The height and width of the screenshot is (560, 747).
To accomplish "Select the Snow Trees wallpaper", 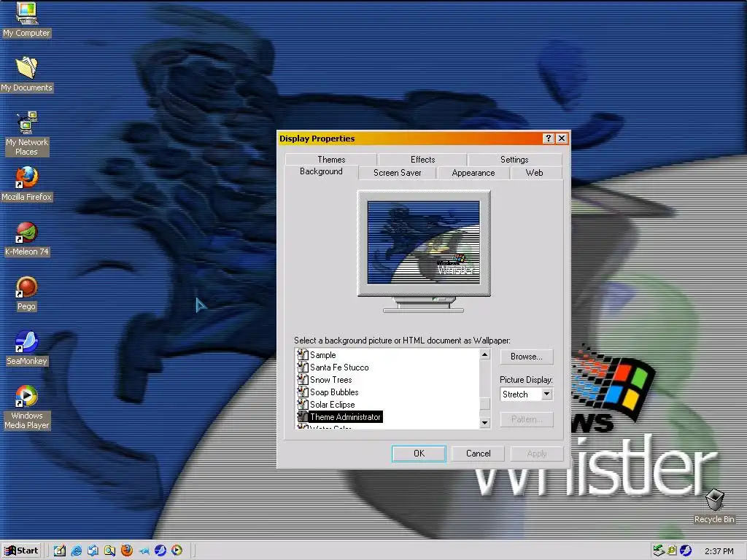I will [x=330, y=380].
